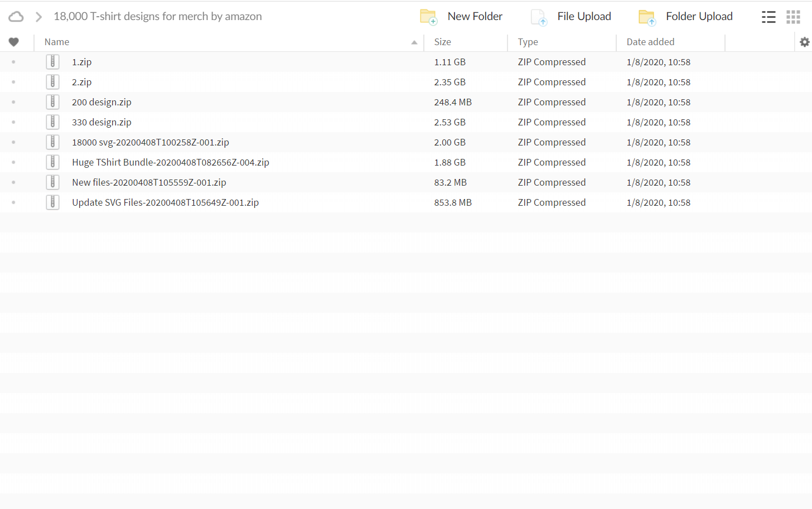Click the New Folder button
This screenshot has width=812, height=509.
(461, 17)
